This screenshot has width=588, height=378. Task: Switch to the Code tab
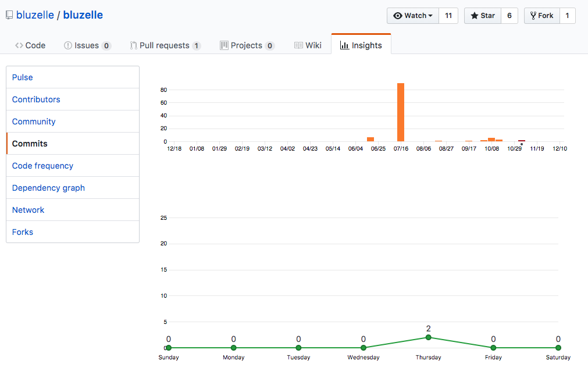coord(30,45)
